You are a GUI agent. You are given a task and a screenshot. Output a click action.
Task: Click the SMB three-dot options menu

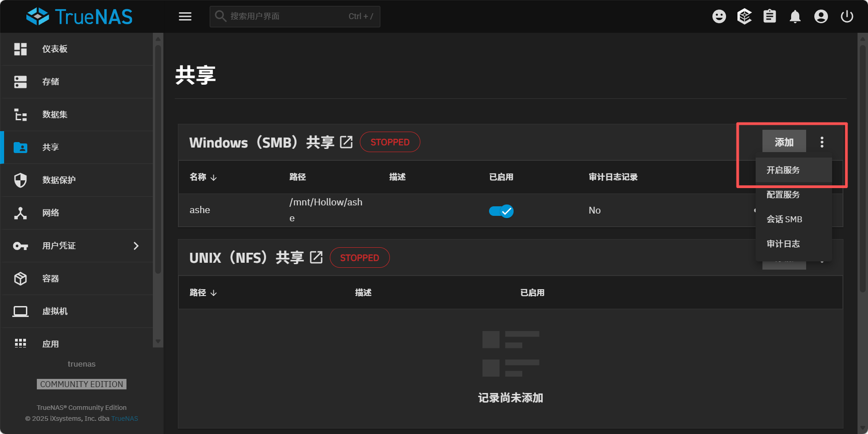822,142
